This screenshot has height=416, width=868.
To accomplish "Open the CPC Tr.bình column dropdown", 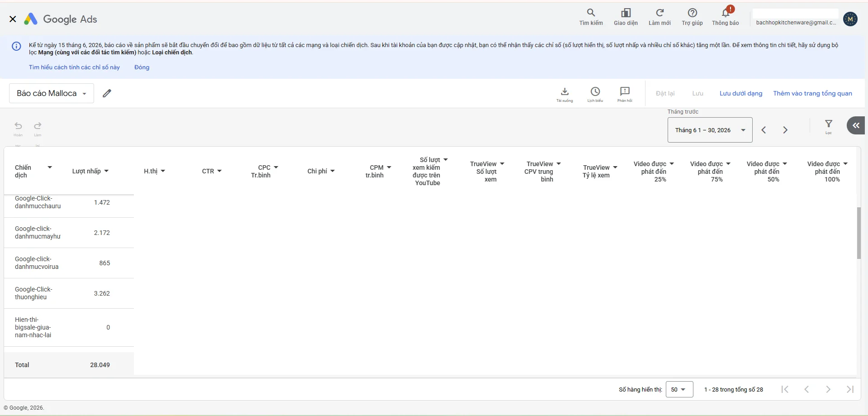I will pyautogui.click(x=276, y=167).
